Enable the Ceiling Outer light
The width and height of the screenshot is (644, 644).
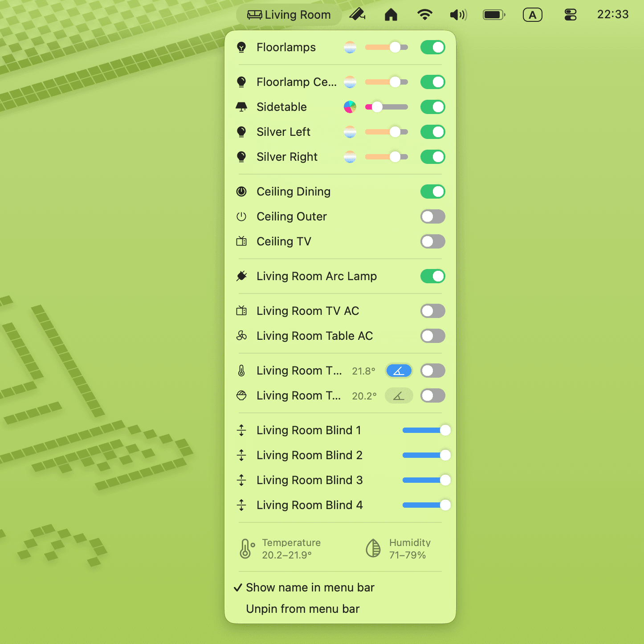point(432,216)
